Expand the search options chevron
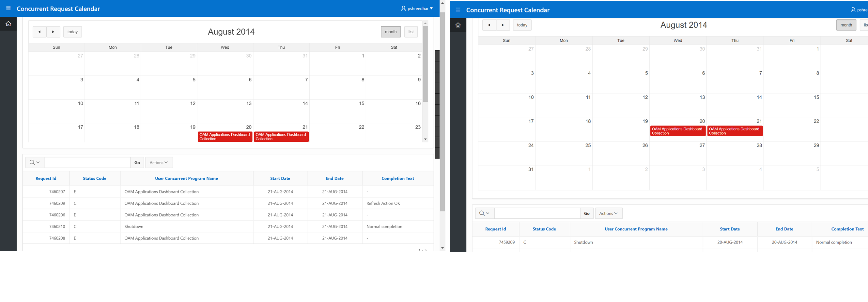Viewport: 868px width, 302px height. coord(38,162)
